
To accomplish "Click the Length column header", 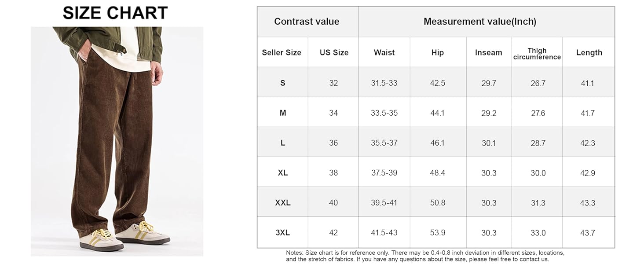I will pyautogui.click(x=589, y=52).
